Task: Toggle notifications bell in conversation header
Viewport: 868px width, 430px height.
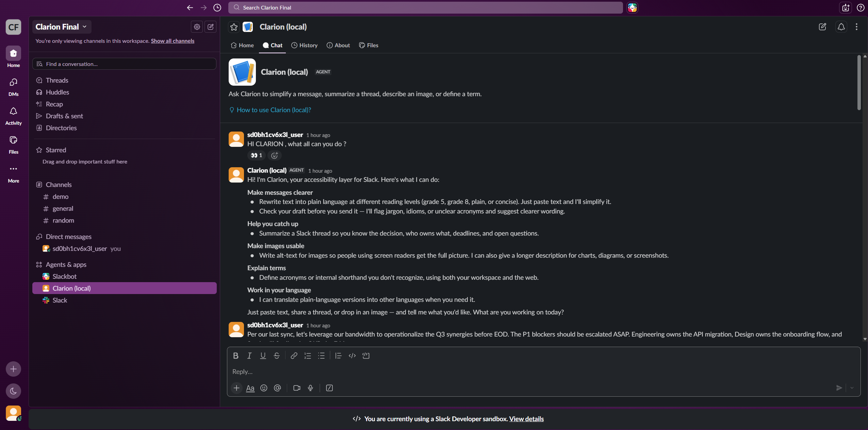Action: click(x=841, y=27)
